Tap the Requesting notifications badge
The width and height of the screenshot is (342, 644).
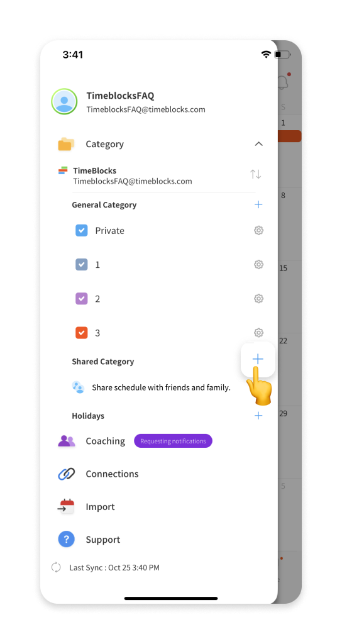tap(173, 441)
